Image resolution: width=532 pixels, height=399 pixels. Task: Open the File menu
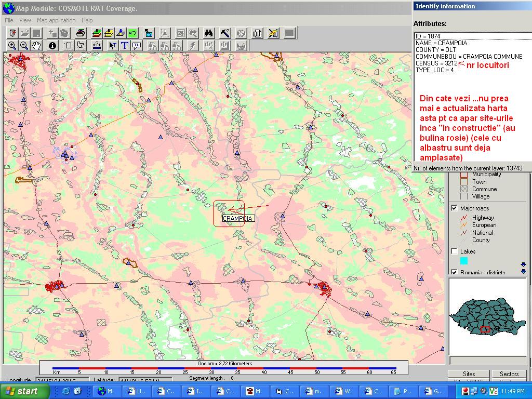pos(9,20)
